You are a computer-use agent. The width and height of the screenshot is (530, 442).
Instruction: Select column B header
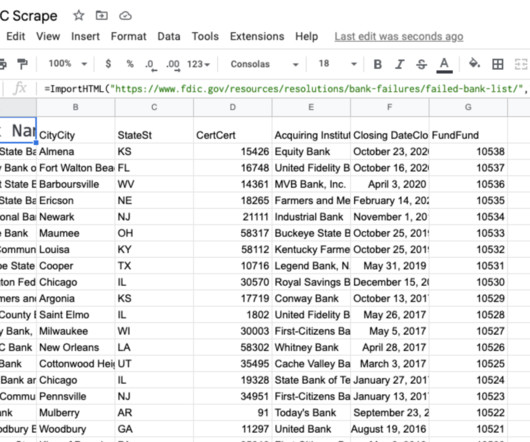76,107
